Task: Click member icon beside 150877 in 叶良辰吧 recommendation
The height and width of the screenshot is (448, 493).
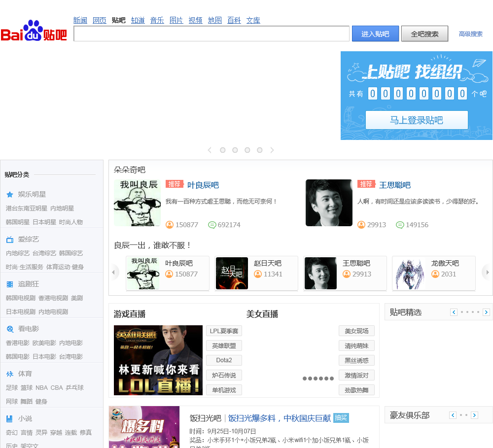Action: click(170, 225)
